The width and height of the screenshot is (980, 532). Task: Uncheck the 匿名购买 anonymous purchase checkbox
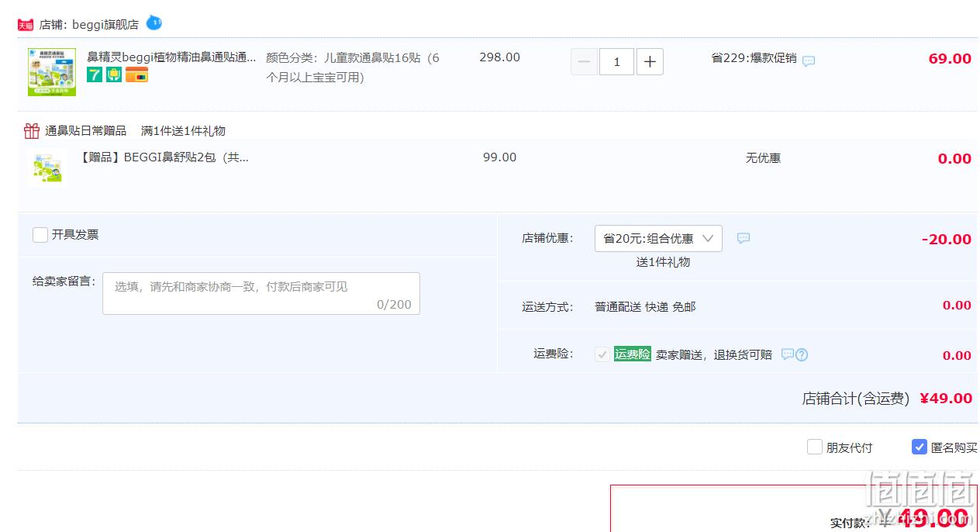point(920,447)
